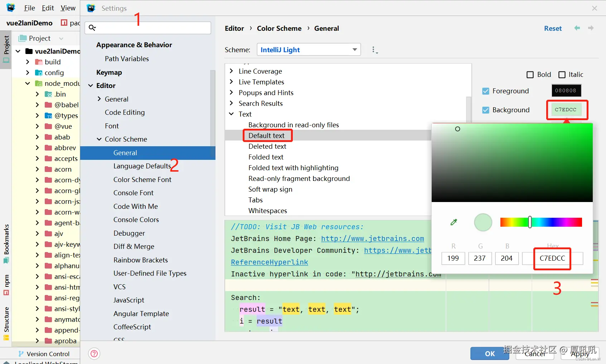Open Language Defaults settings page
Screen dimensions: 606x364
click(x=142, y=166)
